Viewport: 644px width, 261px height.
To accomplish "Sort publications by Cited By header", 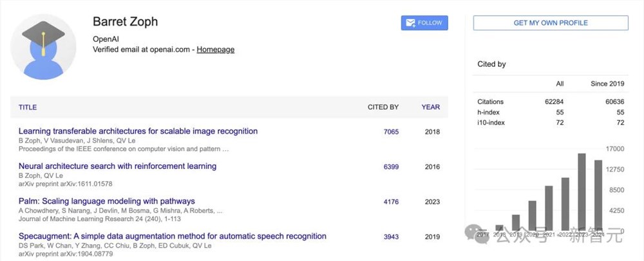I will pyautogui.click(x=383, y=107).
